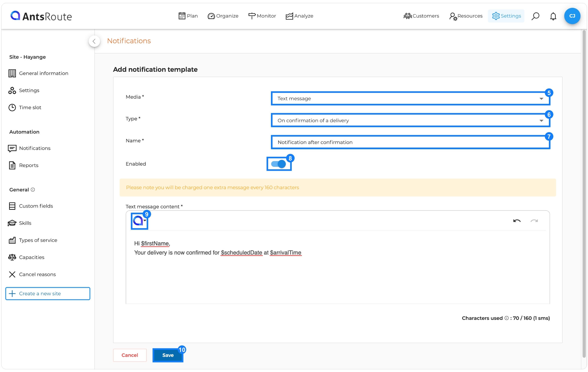Image resolution: width=588 pixels, height=372 pixels.
Task: Open the notifications bell
Action: (553, 16)
